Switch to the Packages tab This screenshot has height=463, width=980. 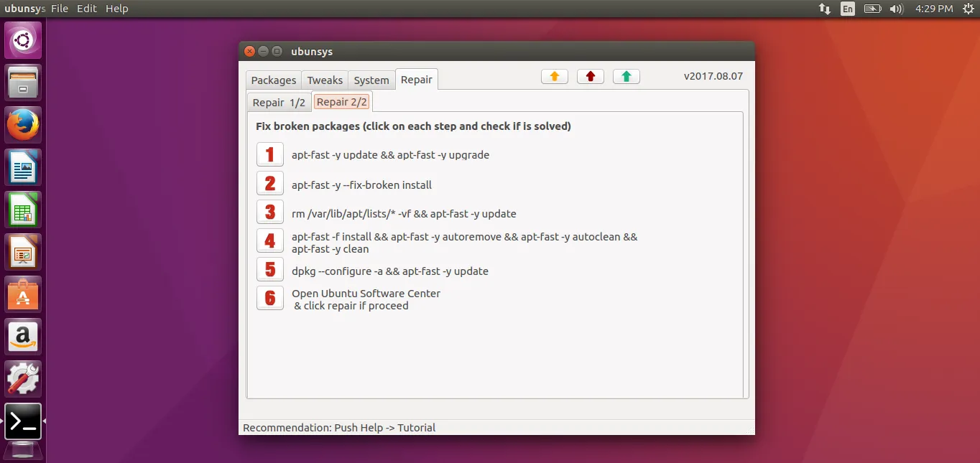tap(273, 80)
